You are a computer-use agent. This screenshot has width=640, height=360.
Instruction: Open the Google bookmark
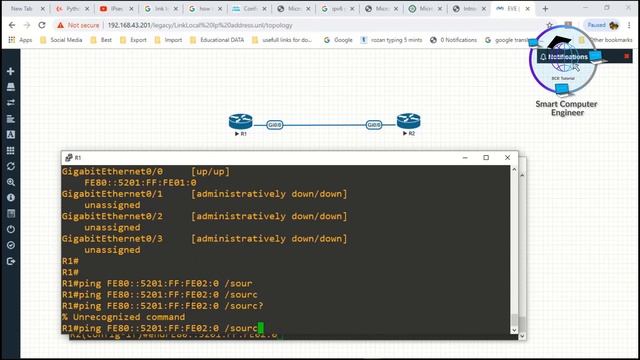338,40
